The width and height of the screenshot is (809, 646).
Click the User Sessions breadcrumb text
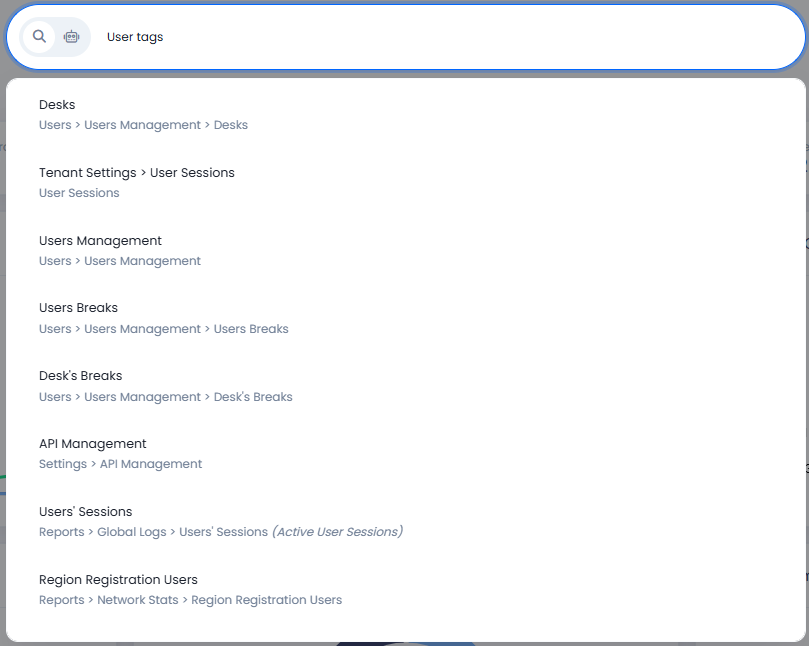(79, 192)
